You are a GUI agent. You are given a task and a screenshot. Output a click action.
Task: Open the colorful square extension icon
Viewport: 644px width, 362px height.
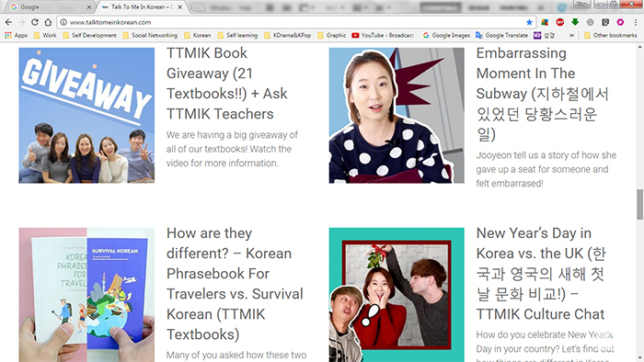point(545,22)
